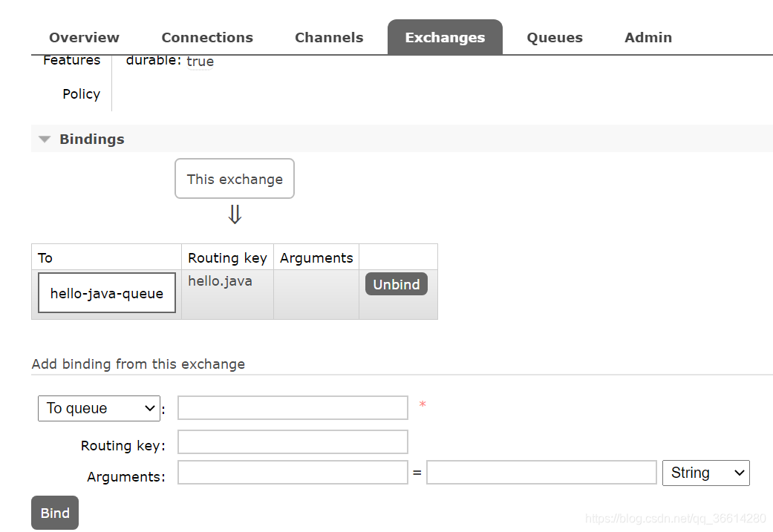Click the durable true feature value

click(200, 62)
